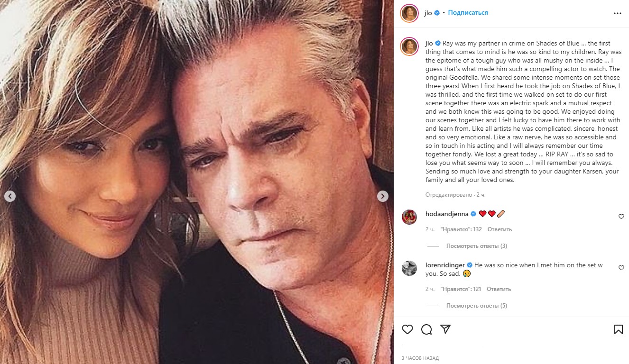Open the comment bubble icon
This screenshot has height=364, width=629.
pyautogui.click(x=426, y=329)
